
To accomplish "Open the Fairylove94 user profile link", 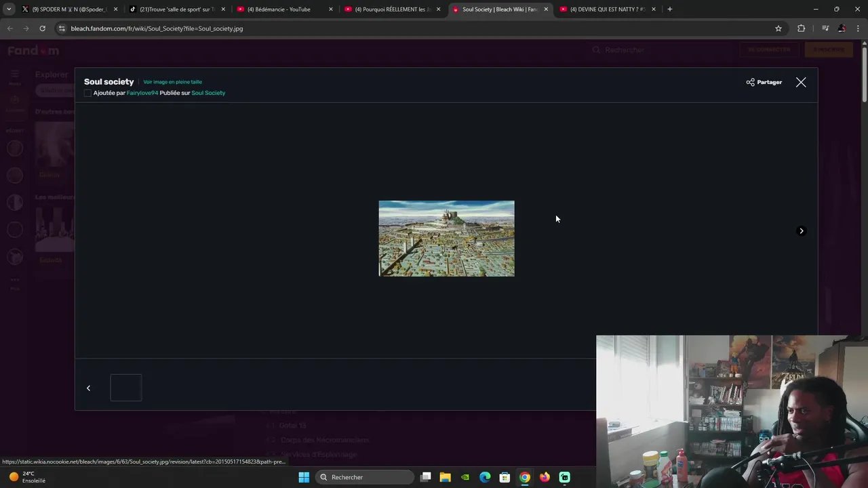I will pyautogui.click(x=142, y=93).
